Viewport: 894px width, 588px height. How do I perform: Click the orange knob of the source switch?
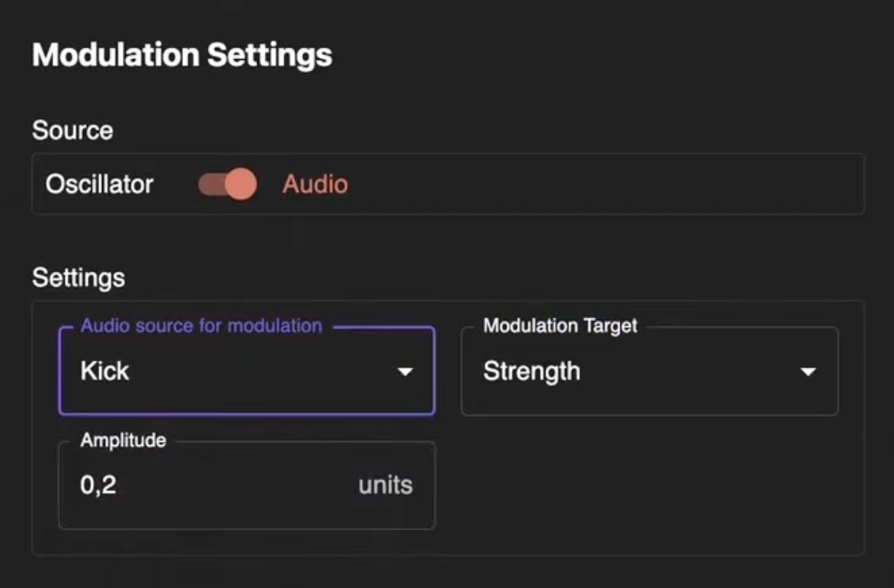click(240, 184)
